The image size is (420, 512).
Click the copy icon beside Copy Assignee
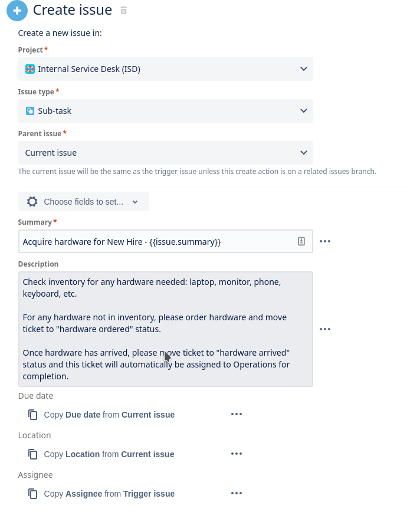point(32,493)
